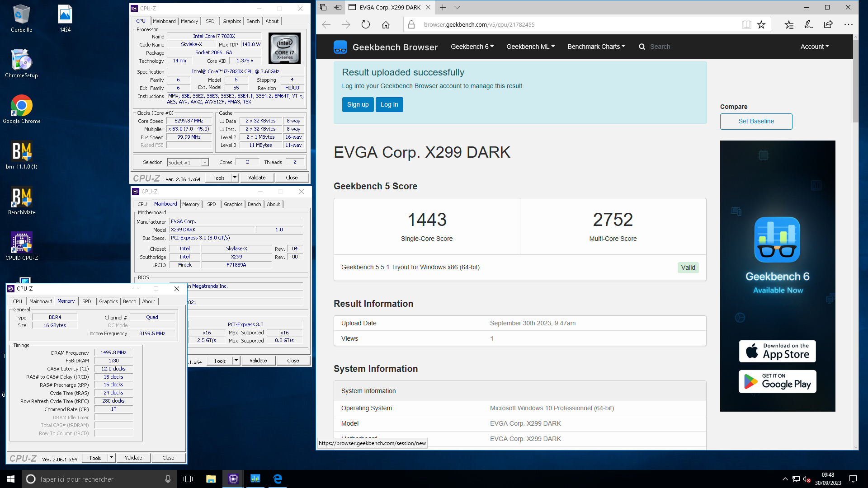Add page to favorites with star icon
The width and height of the screenshot is (868, 488).
click(761, 25)
